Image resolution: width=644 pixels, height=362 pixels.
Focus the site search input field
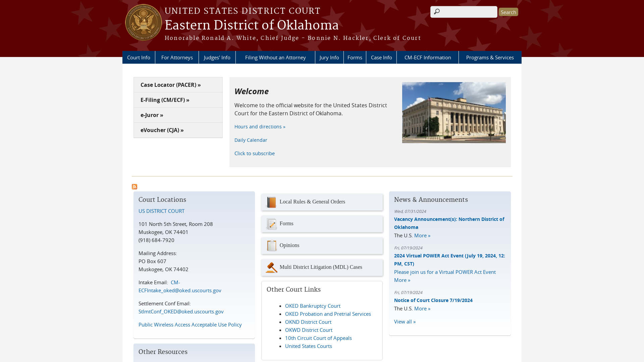pyautogui.click(x=464, y=12)
